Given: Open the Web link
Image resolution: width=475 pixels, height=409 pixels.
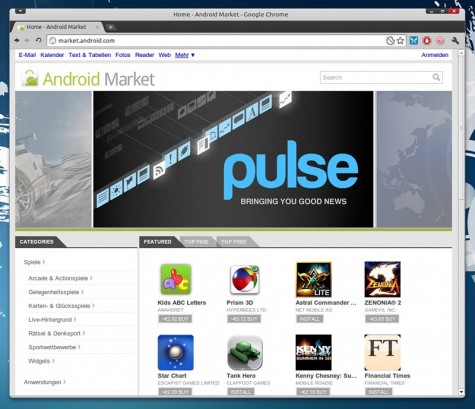Looking at the screenshot, I should pyautogui.click(x=165, y=55).
